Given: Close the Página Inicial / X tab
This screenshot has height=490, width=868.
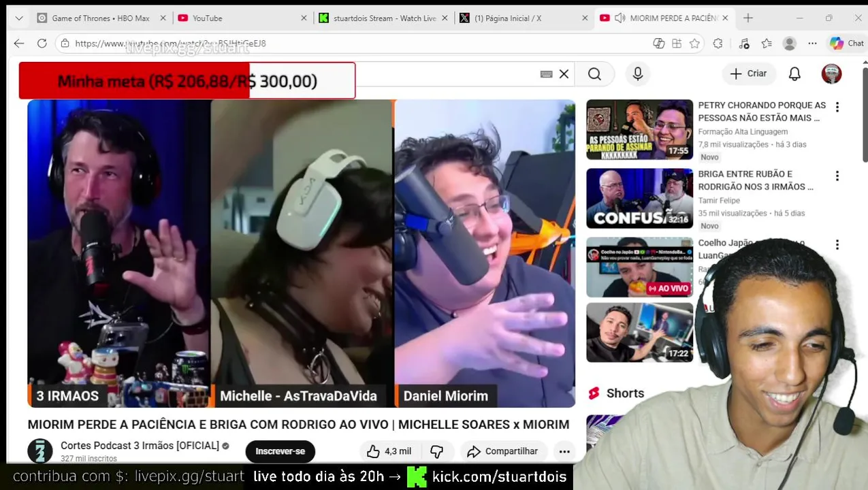Looking at the screenshot, I should click(585, 18).
